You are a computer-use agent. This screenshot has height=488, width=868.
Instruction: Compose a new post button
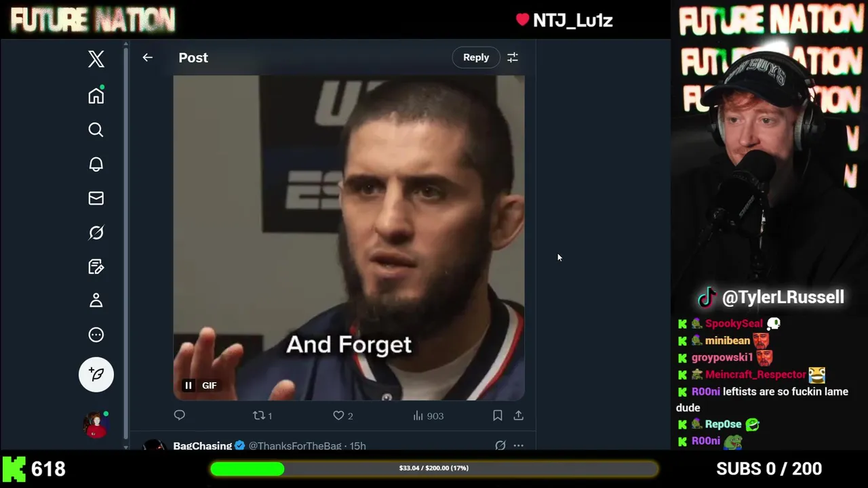96,374
